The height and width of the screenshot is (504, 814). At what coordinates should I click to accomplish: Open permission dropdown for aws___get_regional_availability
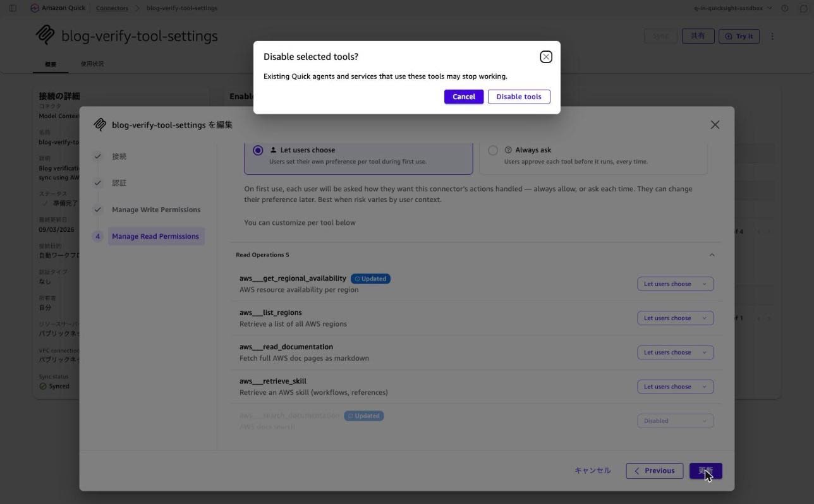point(675,284)
